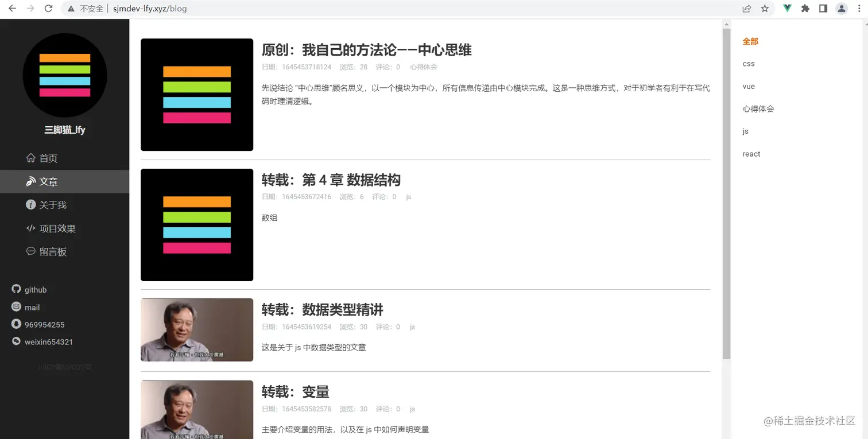Screen dimensions: 868x439
Task: Click the ICP备 record link in sidebar
Action: [65, 367]
